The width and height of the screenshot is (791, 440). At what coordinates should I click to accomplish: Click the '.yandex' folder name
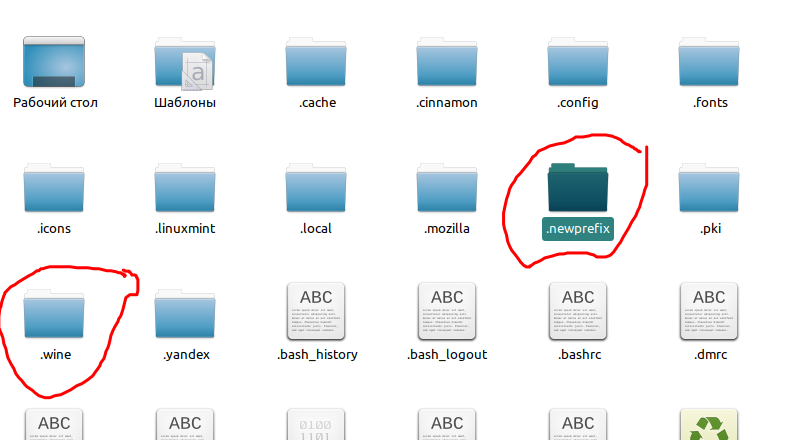click(186, 355)
